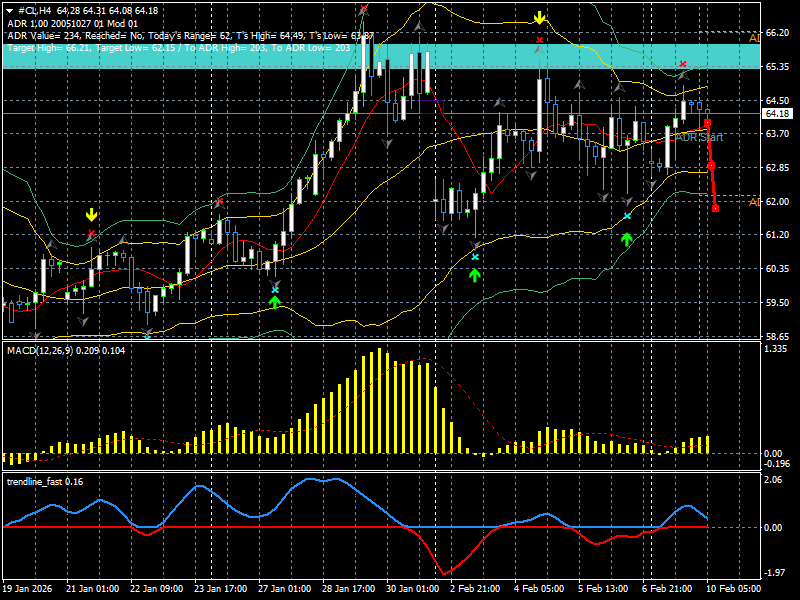The image size is (800, 600).
Task: Open the chart menu triangle beside #CL,H4
Action: coord(9,11)
